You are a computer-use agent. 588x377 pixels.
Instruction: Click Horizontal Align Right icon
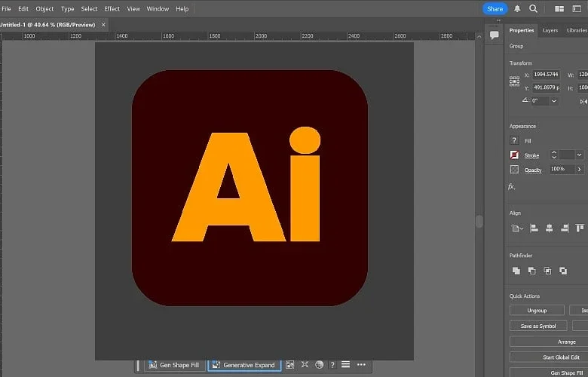pyautogui.click(x=565, y=228)
